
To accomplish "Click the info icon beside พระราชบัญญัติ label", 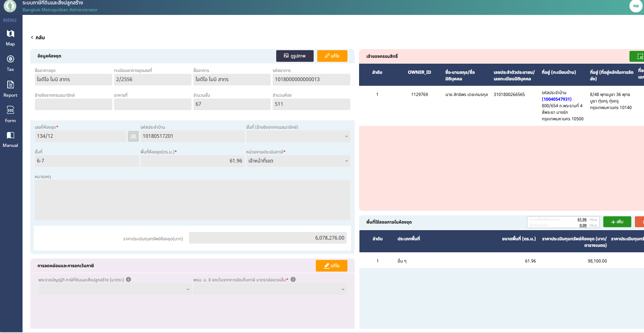I will click(x=129, y=280).
